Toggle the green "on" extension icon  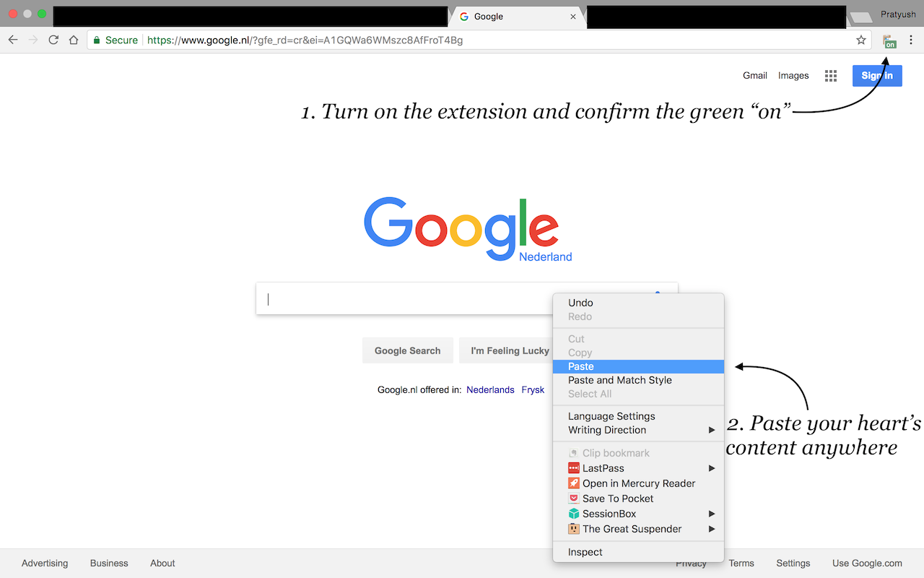pyautogui.click(x=889, y=41)
